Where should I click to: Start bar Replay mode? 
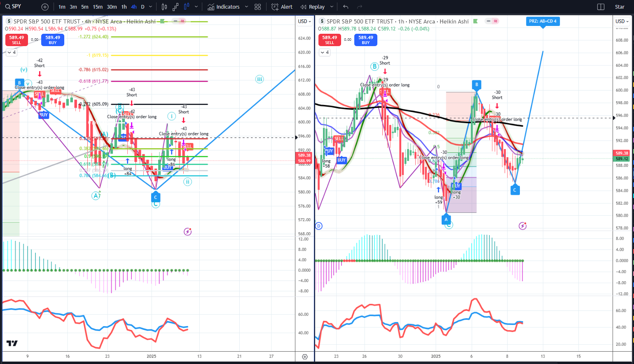pos(313,7)
